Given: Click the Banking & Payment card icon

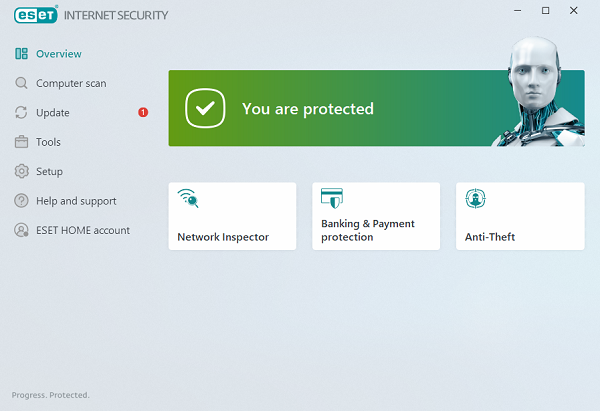Looking at the screenshot, I should click(332, 198).
